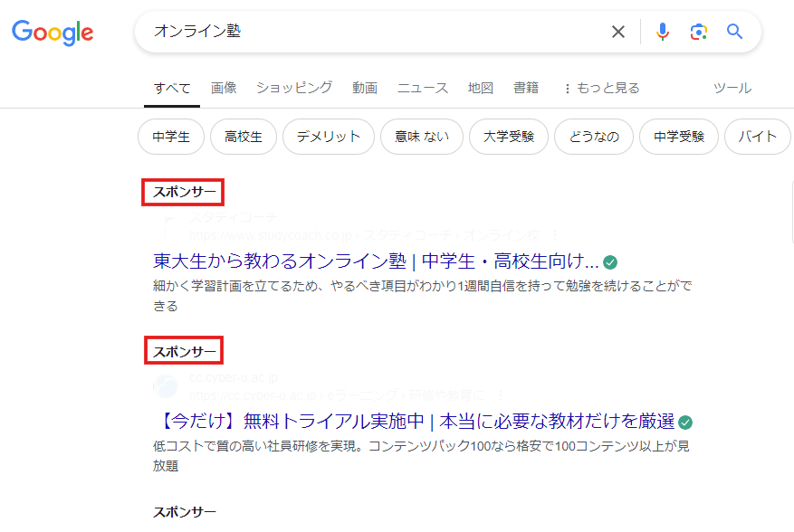Click the green verified badge on the first ad

(608, 261)
